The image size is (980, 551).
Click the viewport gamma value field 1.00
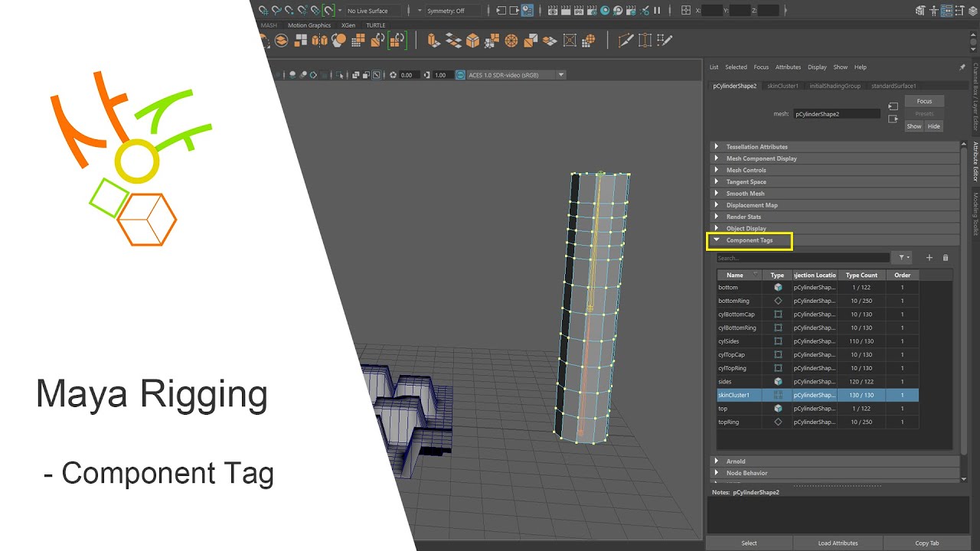point(442,75)
